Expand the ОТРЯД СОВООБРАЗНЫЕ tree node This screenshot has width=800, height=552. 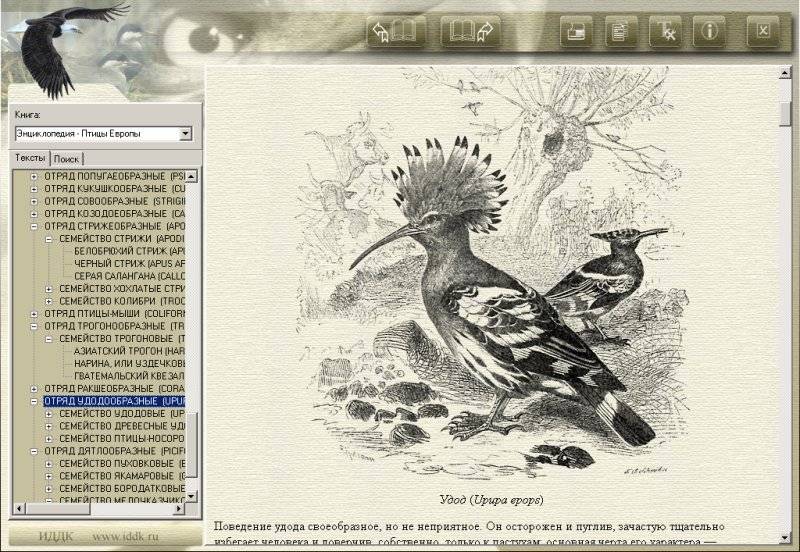(34, 201)
